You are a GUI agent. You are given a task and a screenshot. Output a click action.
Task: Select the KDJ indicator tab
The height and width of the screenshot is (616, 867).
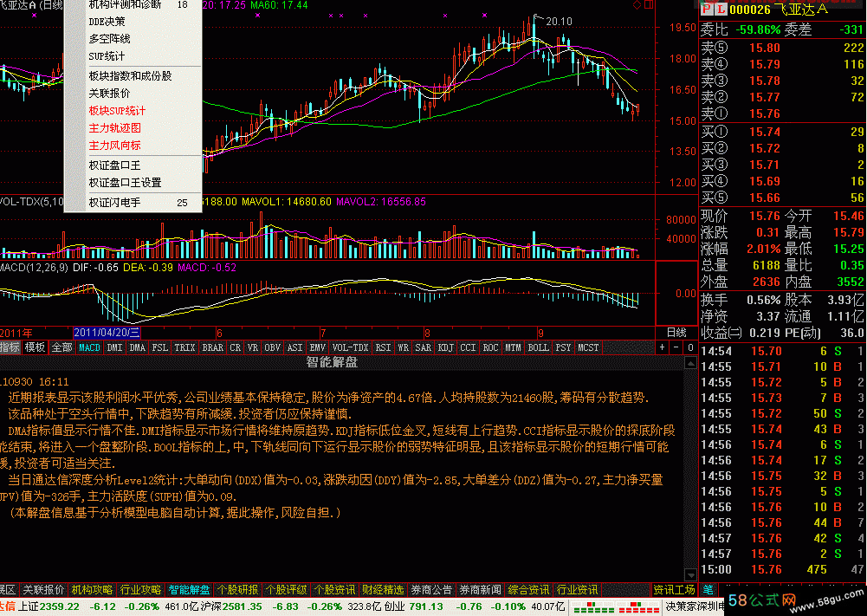(x=446, y=347)
